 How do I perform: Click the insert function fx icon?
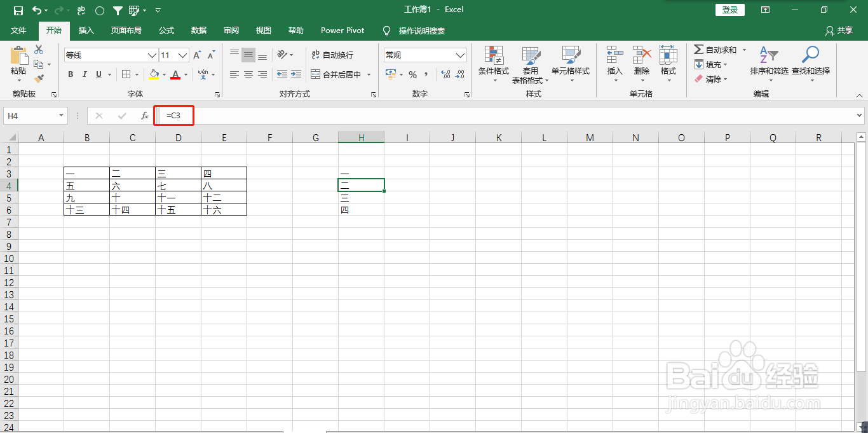tap(145, 116)
